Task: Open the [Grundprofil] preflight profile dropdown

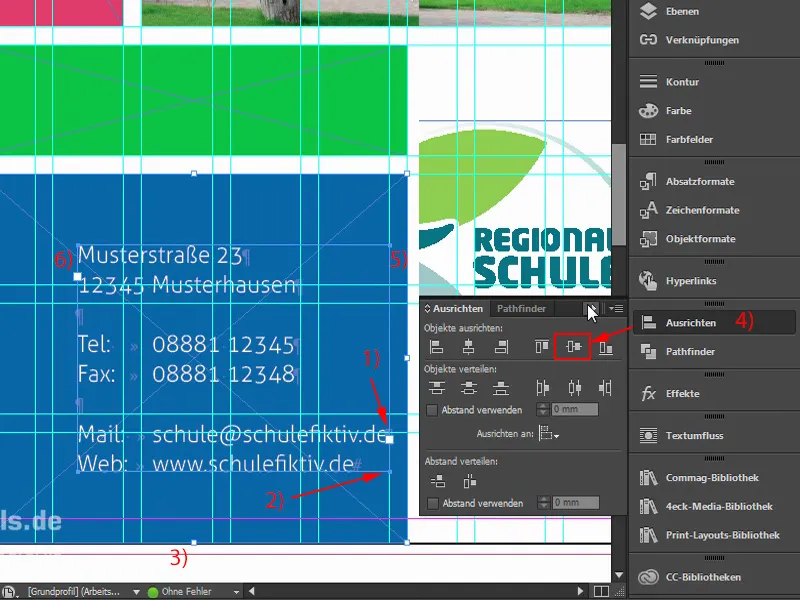Action: [136, 592]
